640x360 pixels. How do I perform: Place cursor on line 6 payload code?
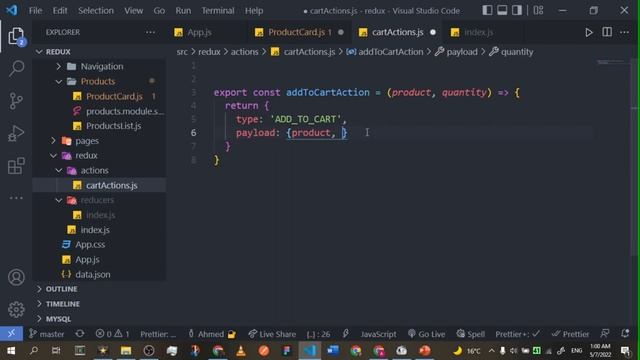click(291, 133)
